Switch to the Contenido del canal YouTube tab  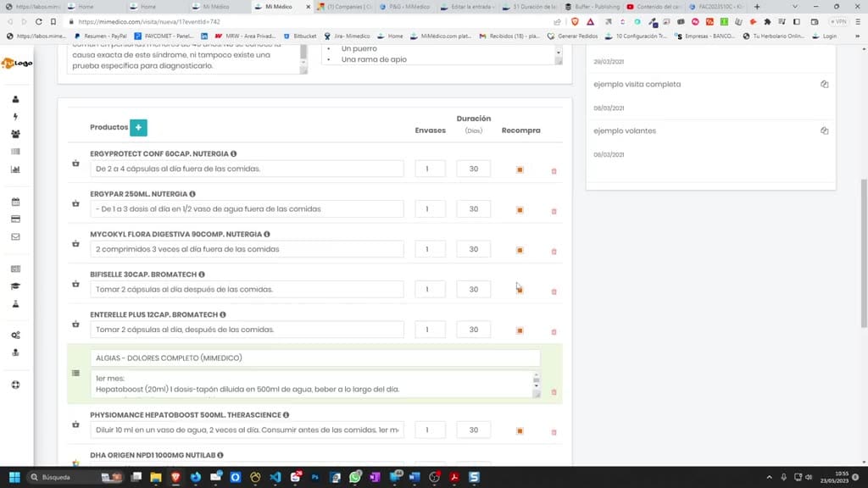click(x=654, y=7)
